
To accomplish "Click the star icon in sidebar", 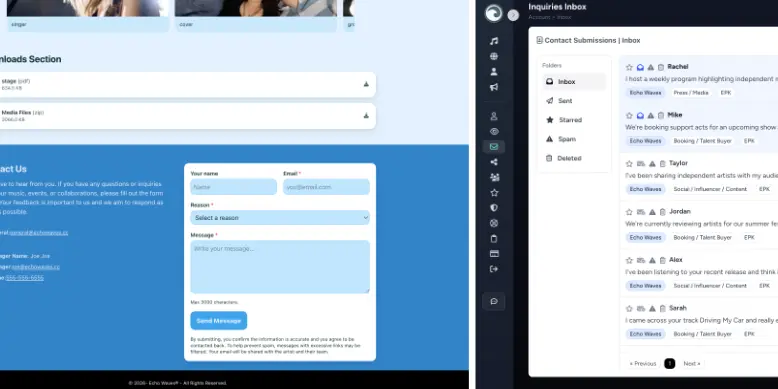I will (494, 193).
